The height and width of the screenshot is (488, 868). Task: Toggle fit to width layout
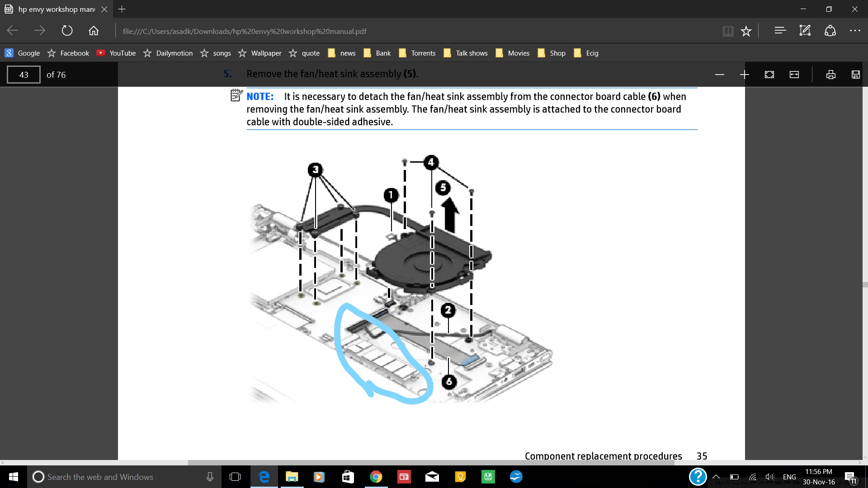[x=794, y=75]
